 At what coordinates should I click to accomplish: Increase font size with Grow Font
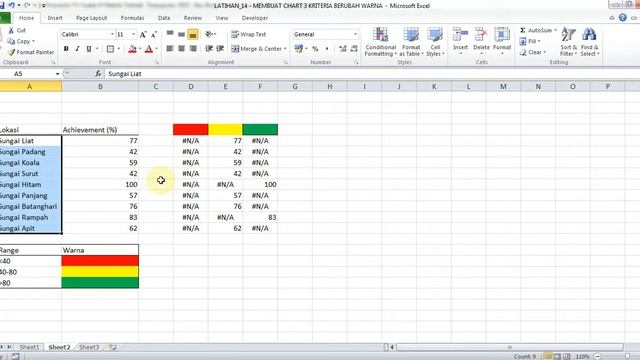(142, 35)
